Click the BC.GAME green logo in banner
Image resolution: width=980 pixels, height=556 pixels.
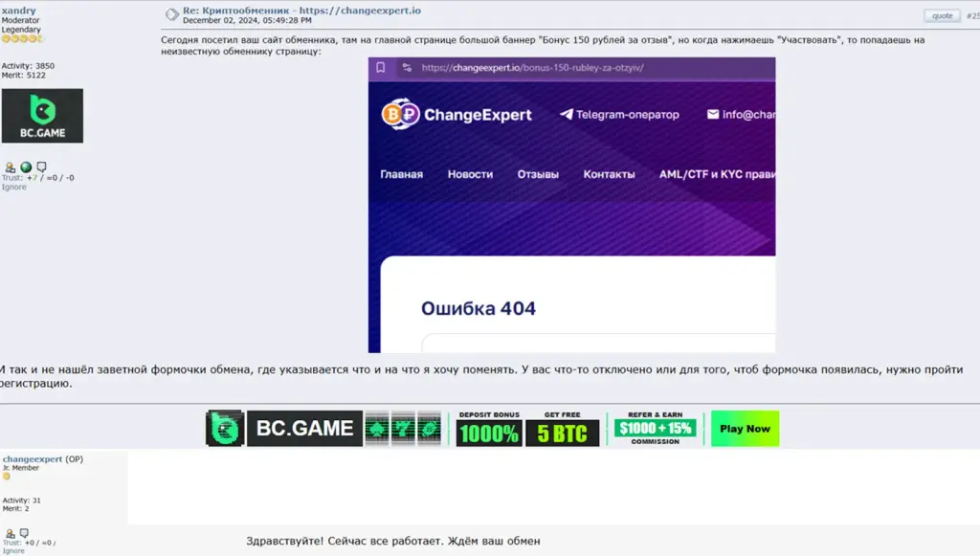pyautogui.click(x=224, y=428)
